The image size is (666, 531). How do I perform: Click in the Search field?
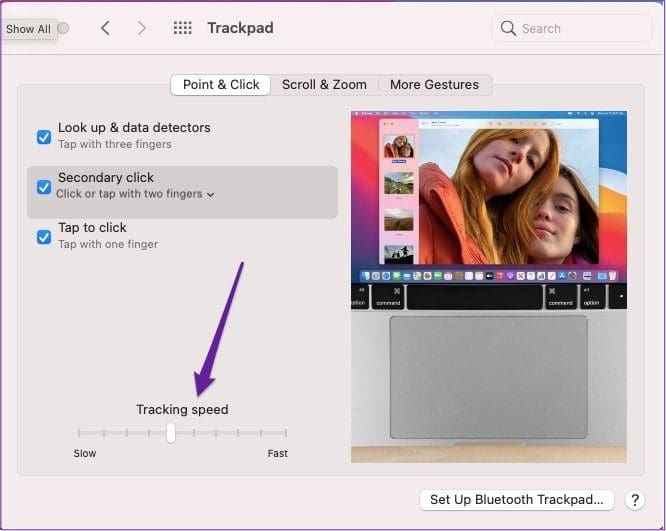[571, 28]
